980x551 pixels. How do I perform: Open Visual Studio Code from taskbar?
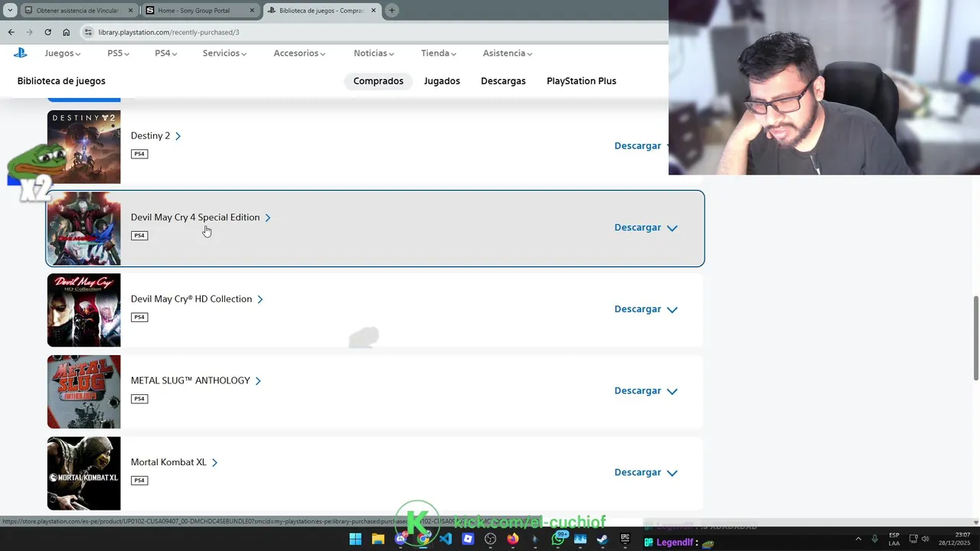(446, 540)
